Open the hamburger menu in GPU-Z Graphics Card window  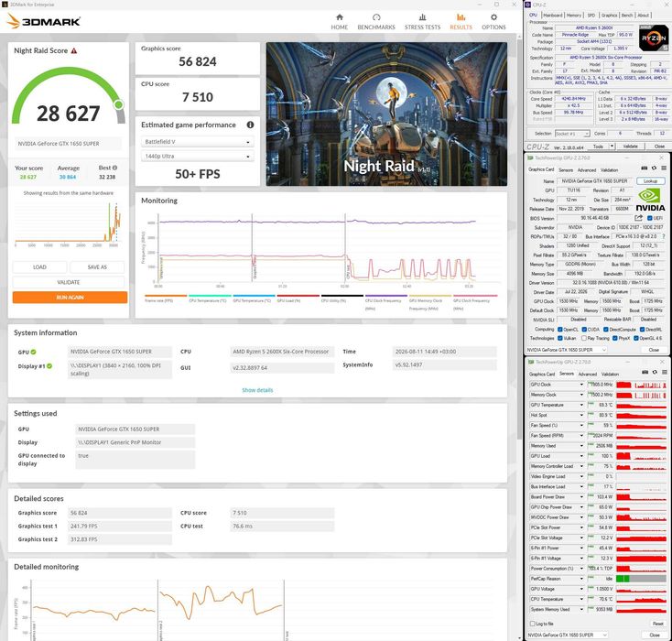[664, 168]
